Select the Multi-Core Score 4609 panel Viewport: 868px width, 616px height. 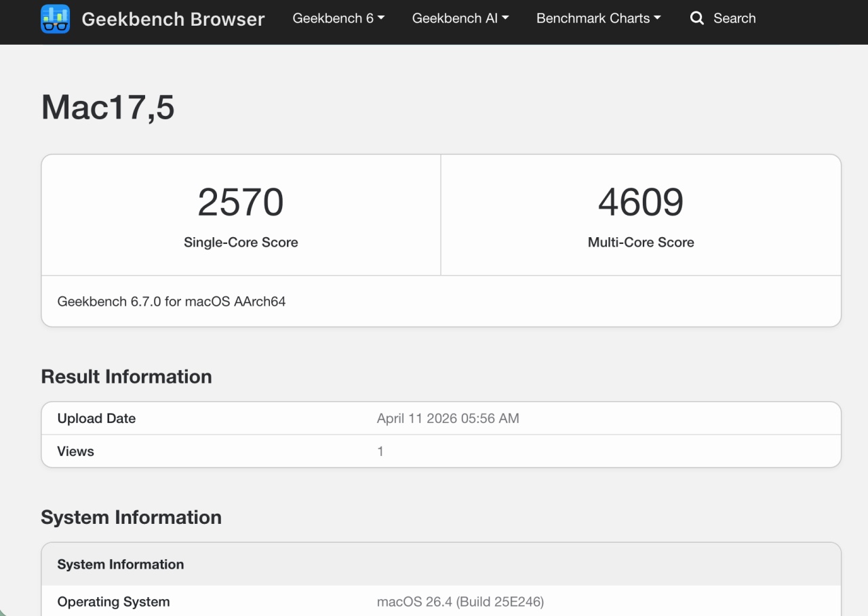641,214
